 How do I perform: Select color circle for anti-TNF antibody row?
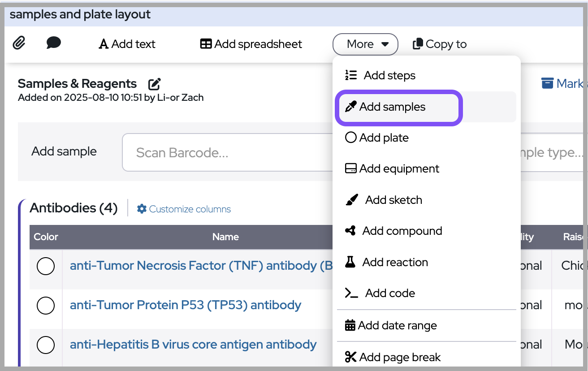pos(46,266)
